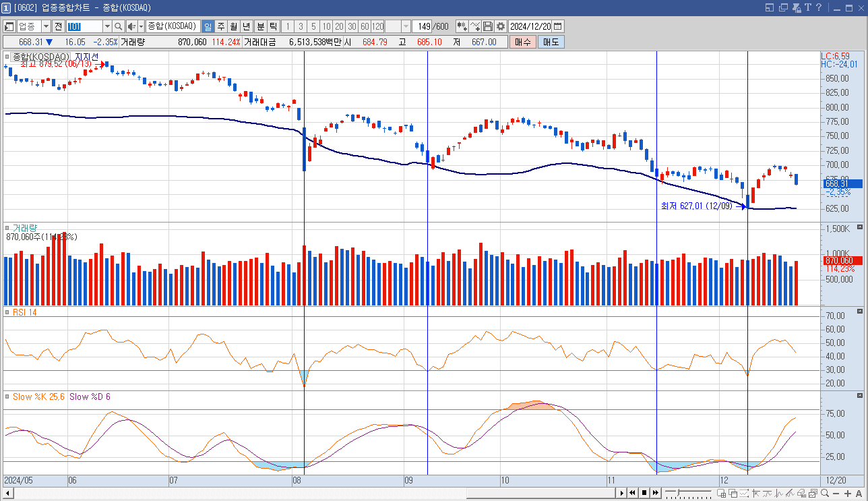
Task: Click the title bar screen layout icon
Action: click(x=770, y=8)
